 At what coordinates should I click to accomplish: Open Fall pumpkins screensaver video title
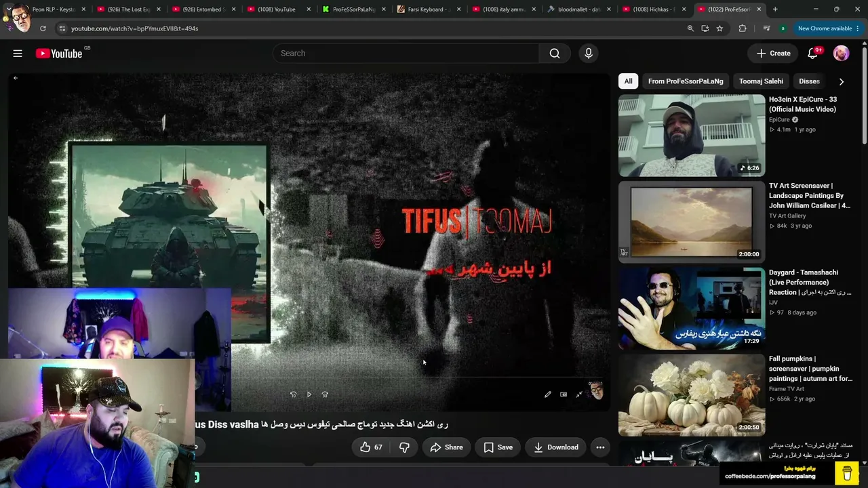point(810,369)
